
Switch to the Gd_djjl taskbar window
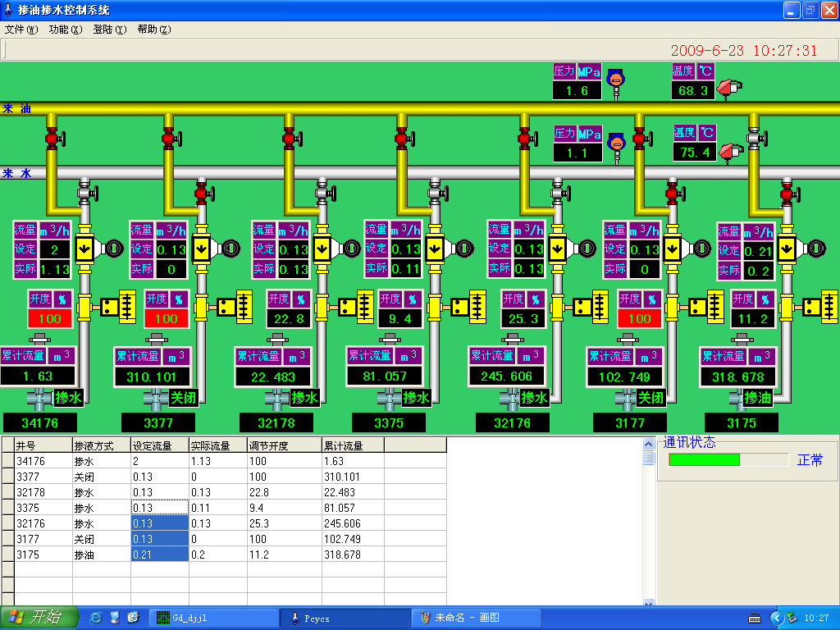click(x=214, y=619)
